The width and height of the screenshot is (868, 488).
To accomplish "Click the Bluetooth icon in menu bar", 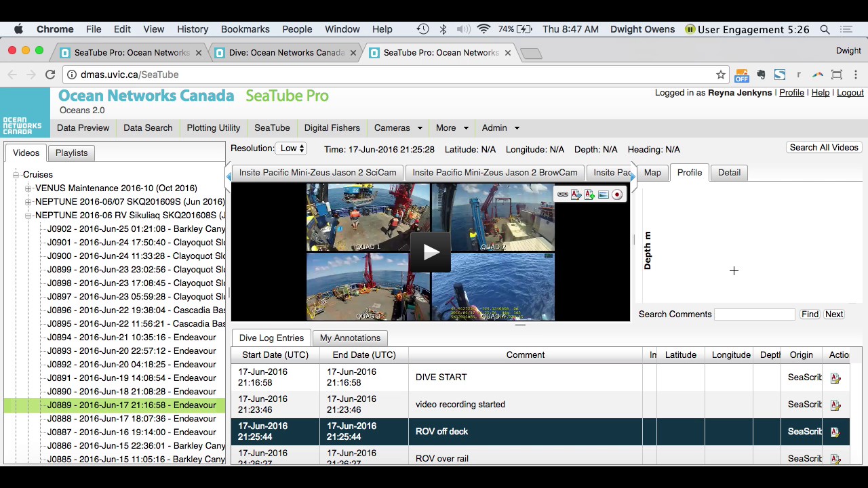I will click(443, 29).
